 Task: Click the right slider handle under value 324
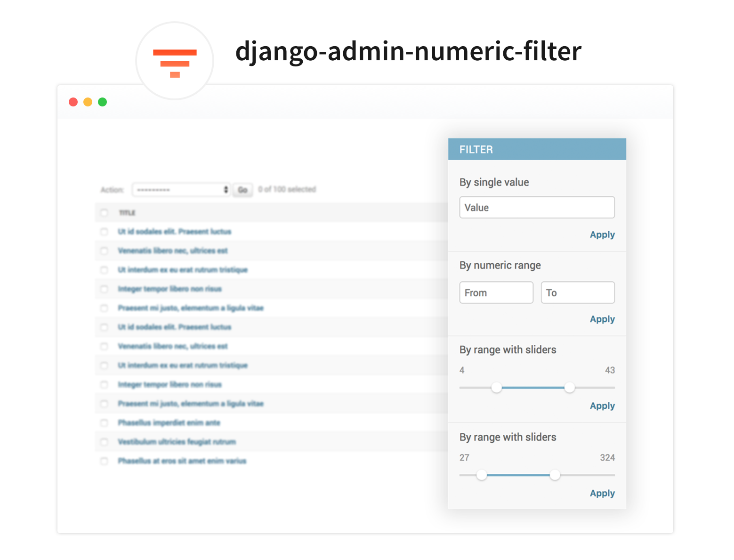coord(555,475)
